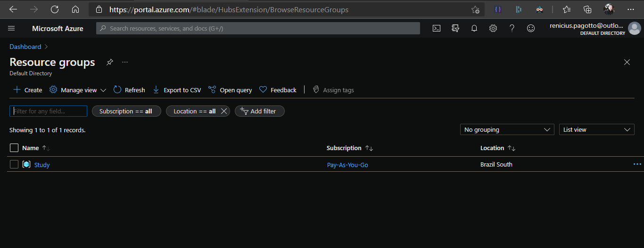Open the curly braces browser extension icon
644x248 pixels.
[498, 9]
